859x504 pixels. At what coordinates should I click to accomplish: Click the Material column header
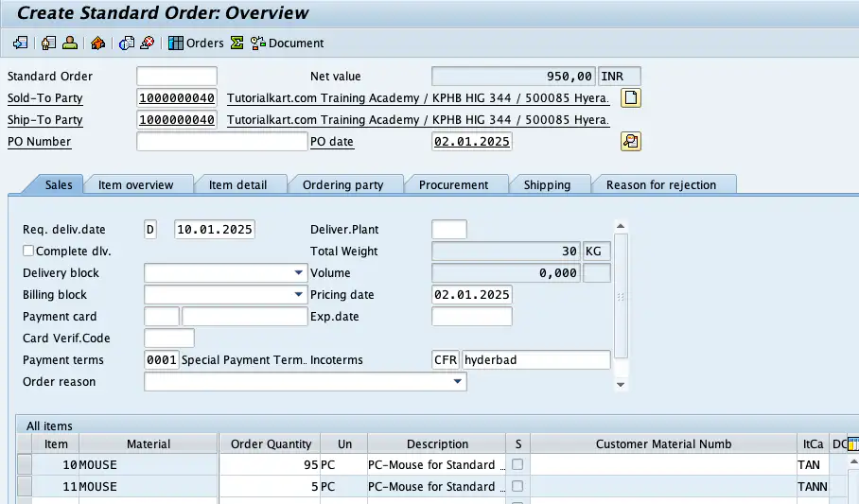tap(149, 443)
